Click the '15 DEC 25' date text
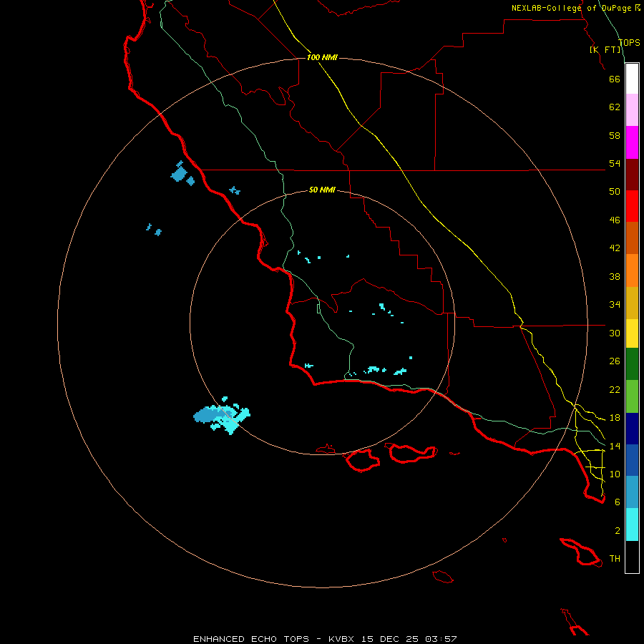Image resolution: width=644 pixels, height=644 pixels. pos(390,639)
